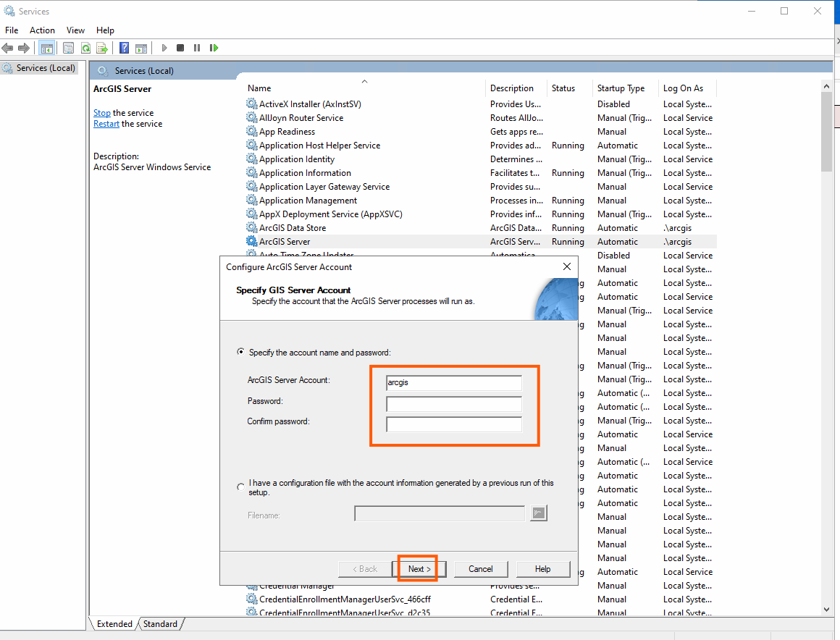Select Services (Local) in the console tree
Screen dimensions: 840x640
click(46, 68)
